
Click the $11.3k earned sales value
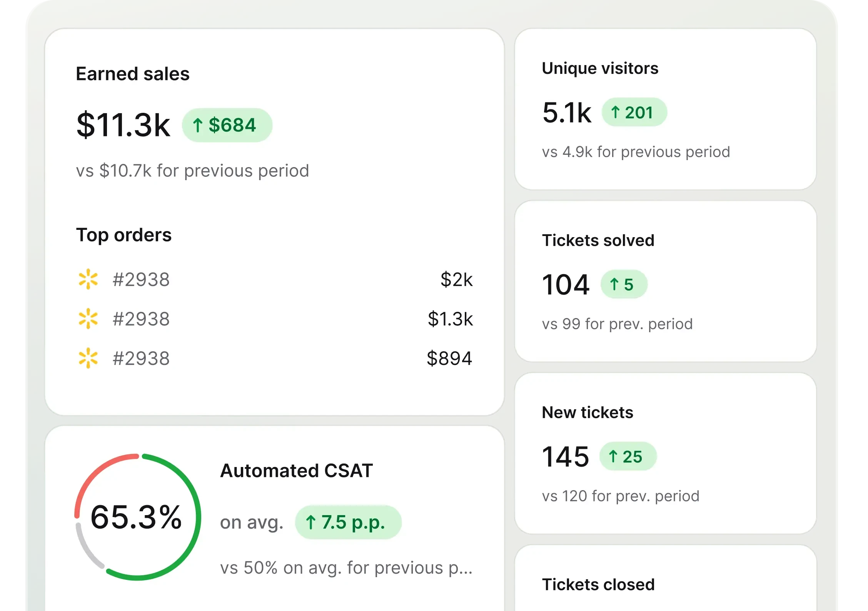[123, 125]
